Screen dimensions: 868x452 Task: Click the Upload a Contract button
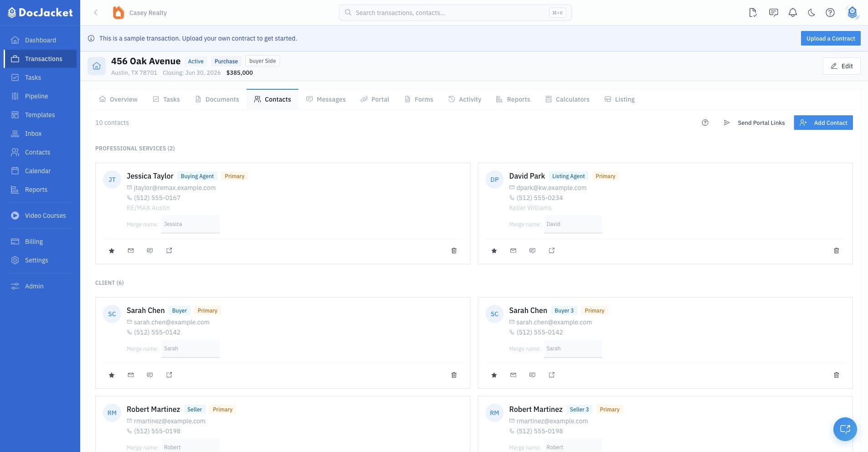tap(831, 38)
